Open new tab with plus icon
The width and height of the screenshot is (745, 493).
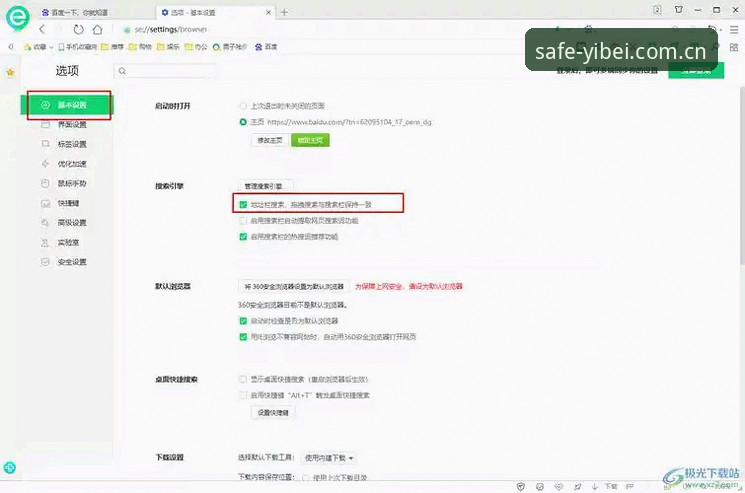click(284, 12)
